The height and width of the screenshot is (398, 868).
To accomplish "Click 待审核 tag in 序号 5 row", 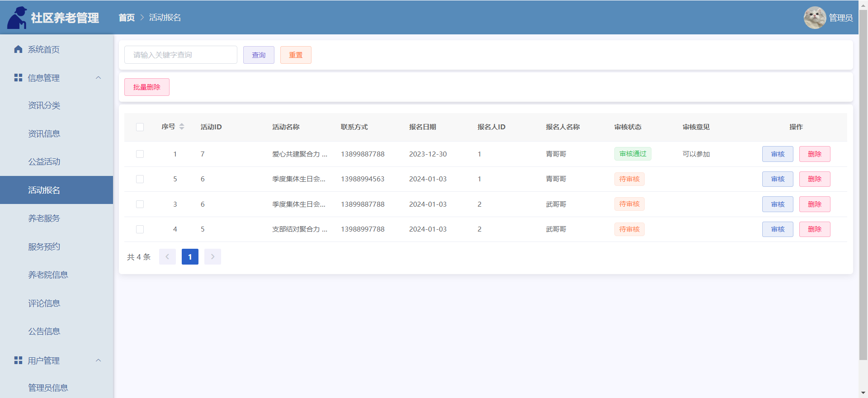I will tap(629, 179).
